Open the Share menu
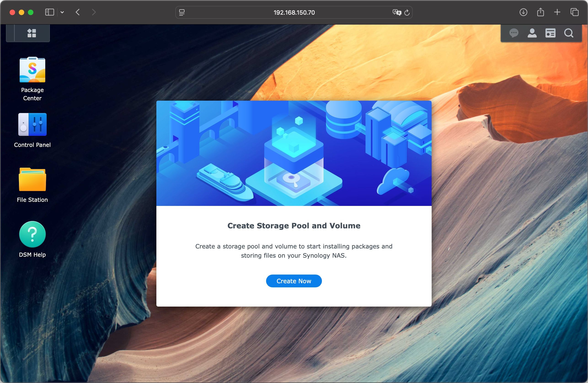 pyautogui.click(x=540, y=12)
